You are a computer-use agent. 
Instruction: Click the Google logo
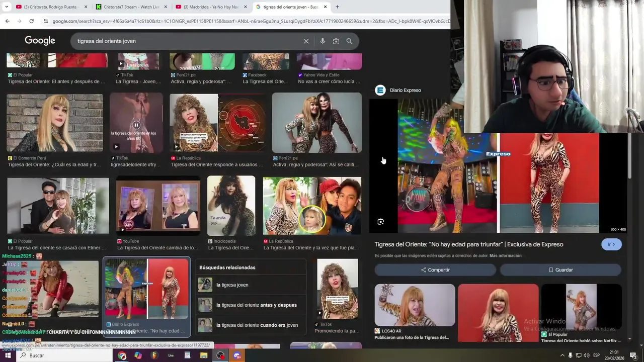pos(40,41)
